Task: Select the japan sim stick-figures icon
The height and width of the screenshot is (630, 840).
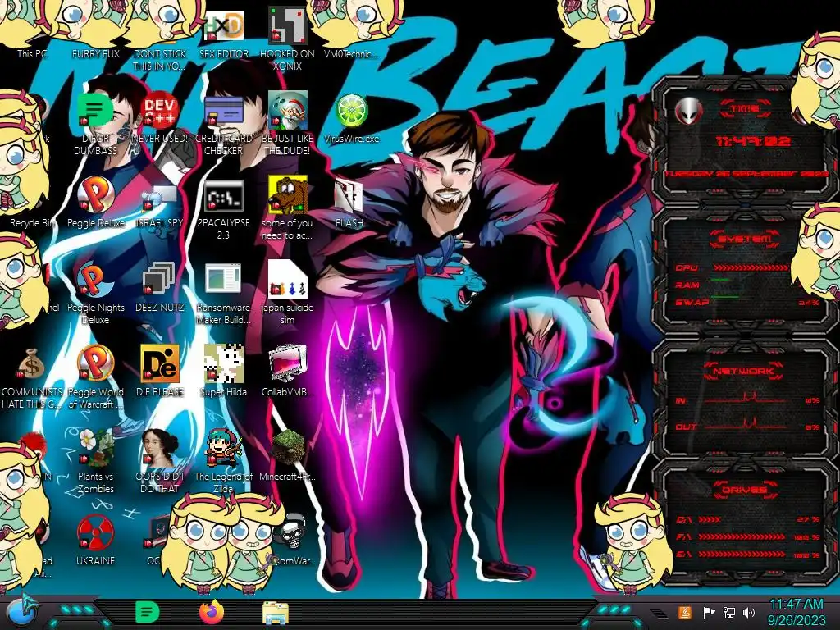Action: pyautogui.click(x=287, y=280)
